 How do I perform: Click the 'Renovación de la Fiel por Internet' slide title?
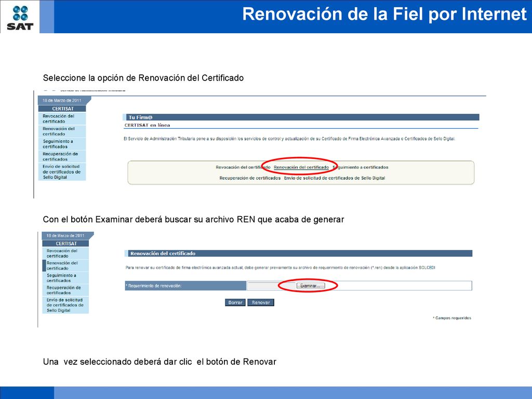(x=384, y=14)
